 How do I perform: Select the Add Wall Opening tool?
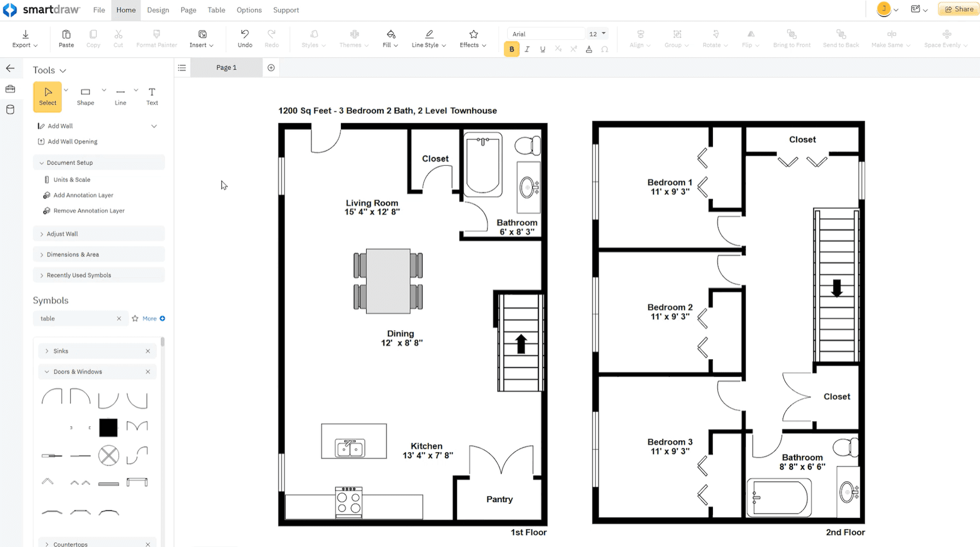[72, 141]
